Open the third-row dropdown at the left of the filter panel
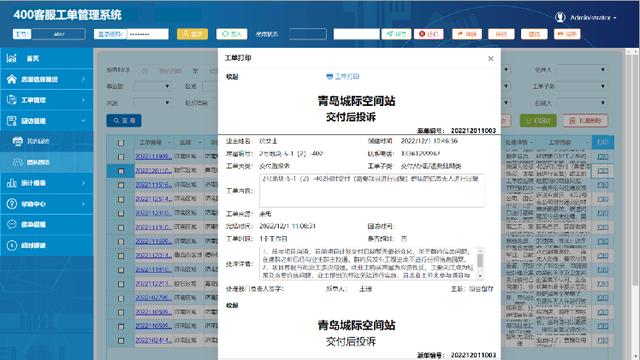Viewport: 640px width, 360px height. (152, 103)
